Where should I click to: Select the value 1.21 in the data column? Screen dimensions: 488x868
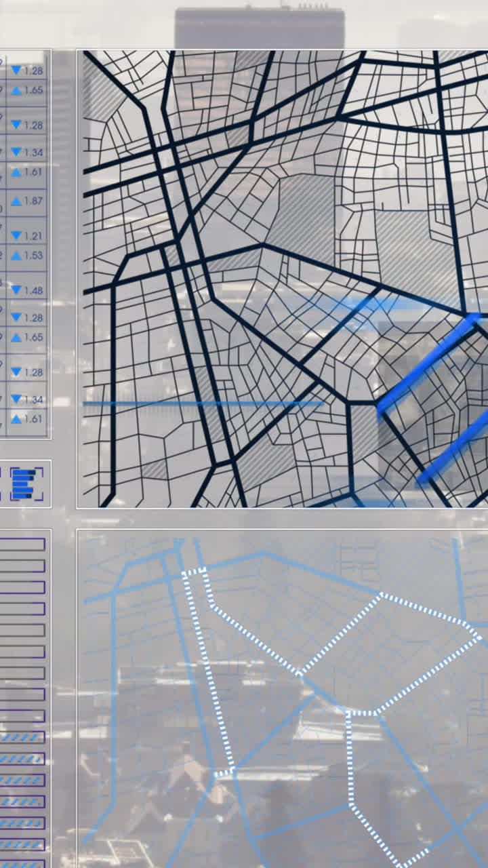click(x=34, y=236)
